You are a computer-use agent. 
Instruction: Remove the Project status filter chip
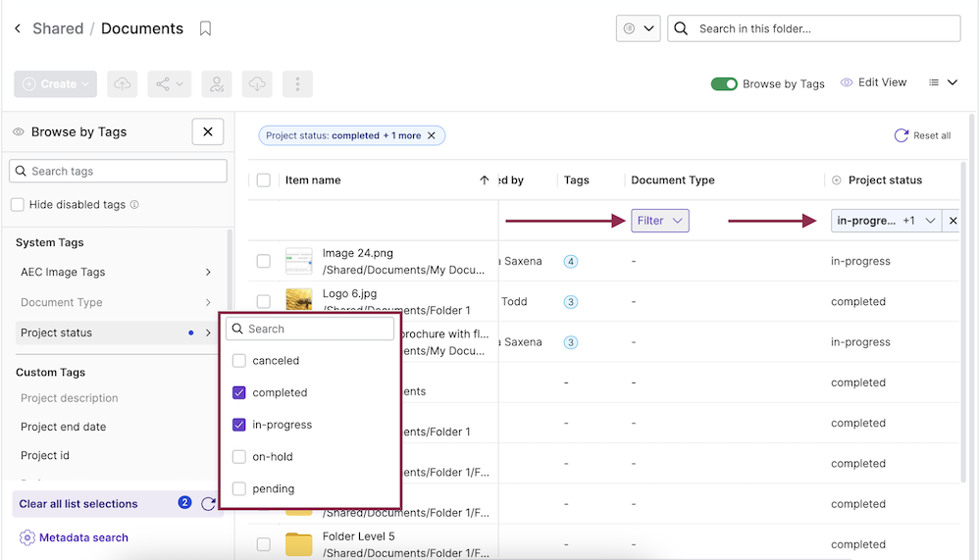coord(432,135)
